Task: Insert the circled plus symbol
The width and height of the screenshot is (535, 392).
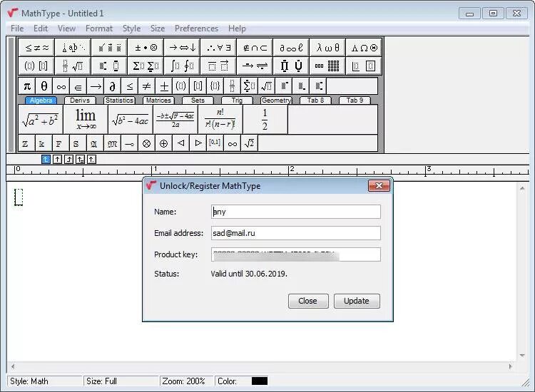Action: point(164,143)
